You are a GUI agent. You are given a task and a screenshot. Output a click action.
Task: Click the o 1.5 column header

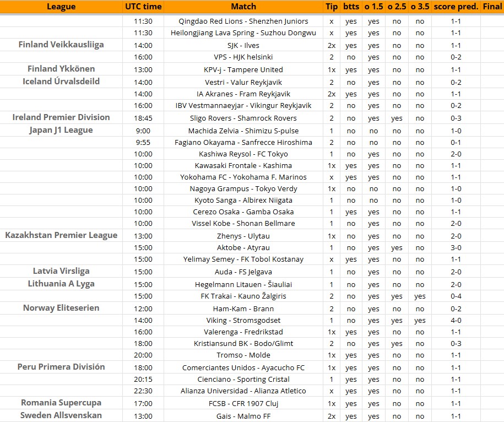(373, 7)
